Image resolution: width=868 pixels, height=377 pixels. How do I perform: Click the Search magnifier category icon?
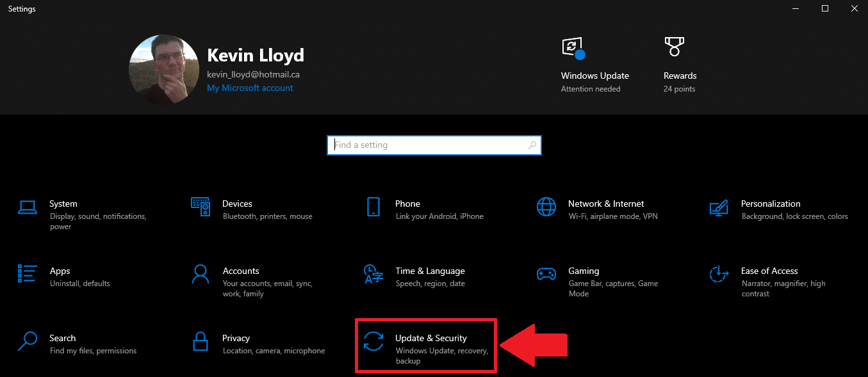pos(28,341)
